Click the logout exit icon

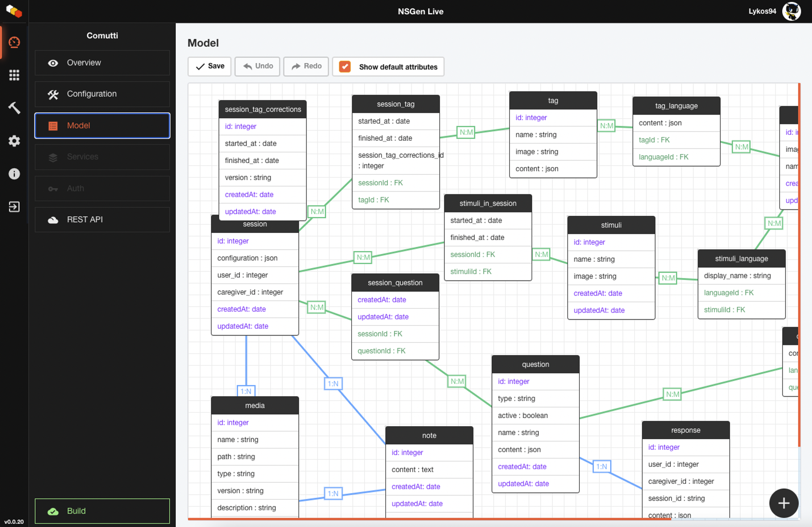14,207
